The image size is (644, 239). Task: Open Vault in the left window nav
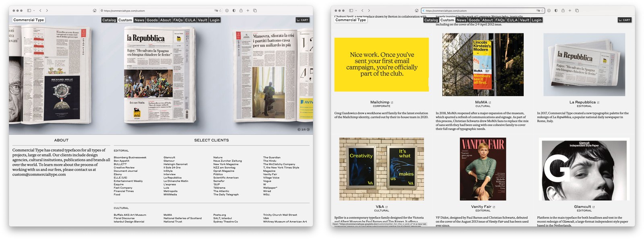(202, 20)
